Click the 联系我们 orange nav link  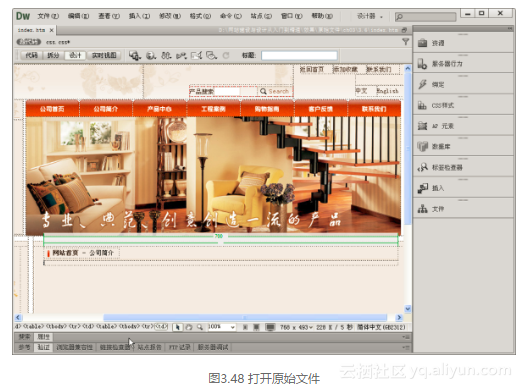pyautogui.click(x=374, y=109)
